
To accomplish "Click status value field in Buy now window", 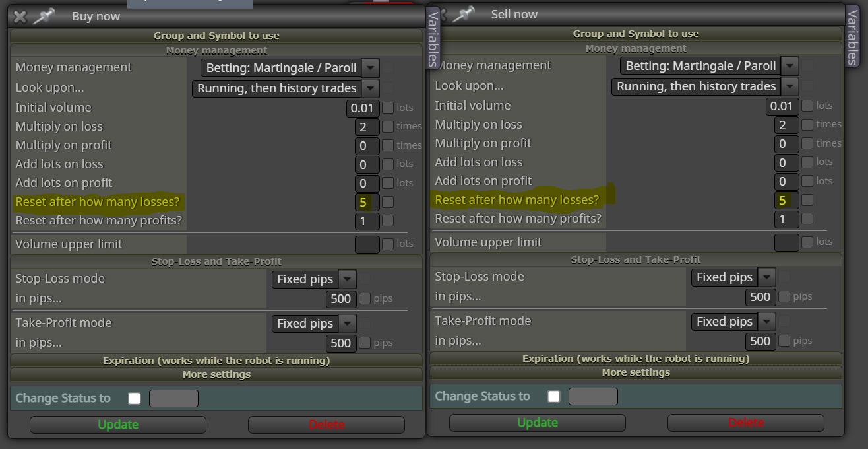I will (x=174, y=398).
